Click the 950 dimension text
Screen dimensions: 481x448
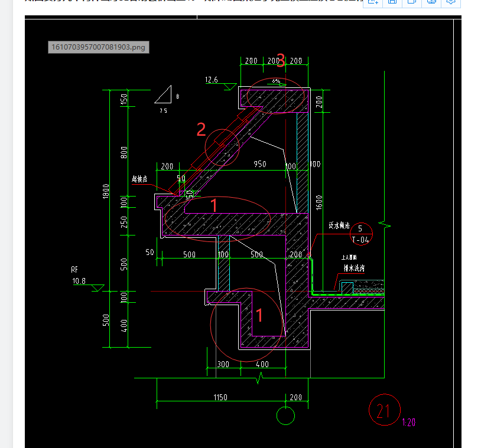(x=260, y=164)
